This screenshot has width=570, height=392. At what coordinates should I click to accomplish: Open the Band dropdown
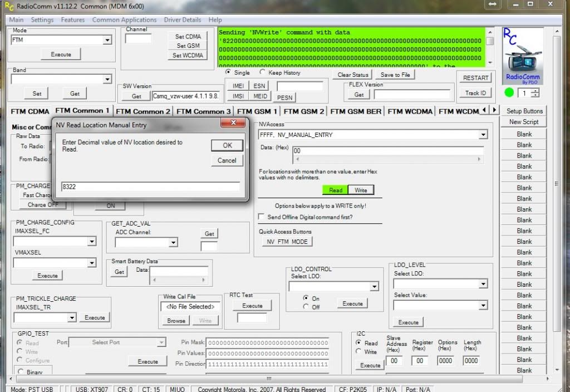[x=107, y=79]
